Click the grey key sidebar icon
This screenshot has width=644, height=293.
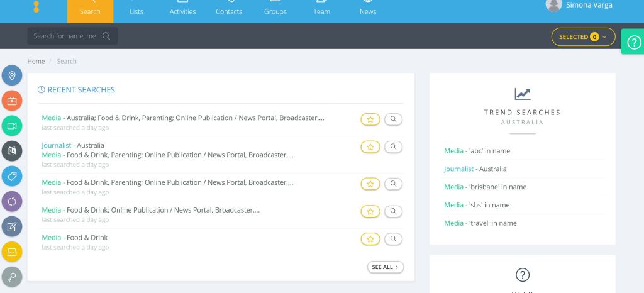click(12, 276)
